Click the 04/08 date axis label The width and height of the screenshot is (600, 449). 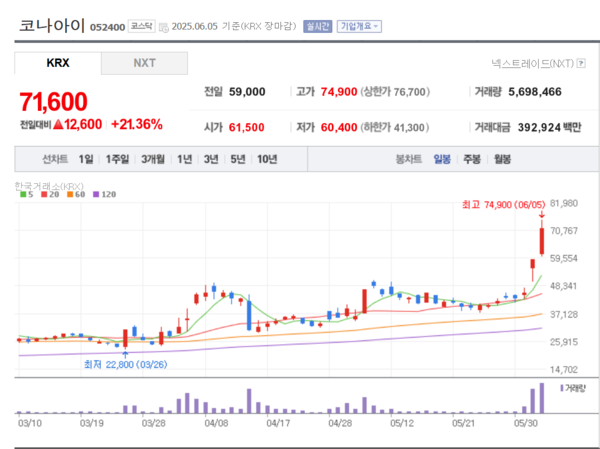point(216,423)
